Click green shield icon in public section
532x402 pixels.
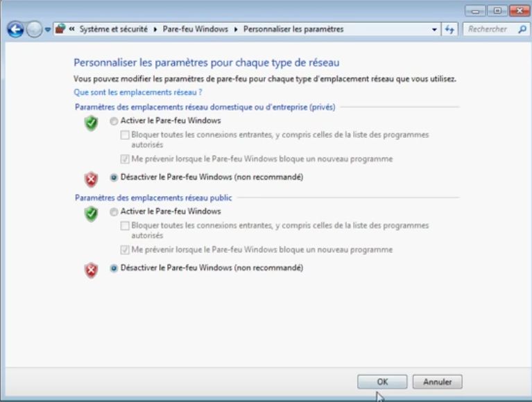92,214
